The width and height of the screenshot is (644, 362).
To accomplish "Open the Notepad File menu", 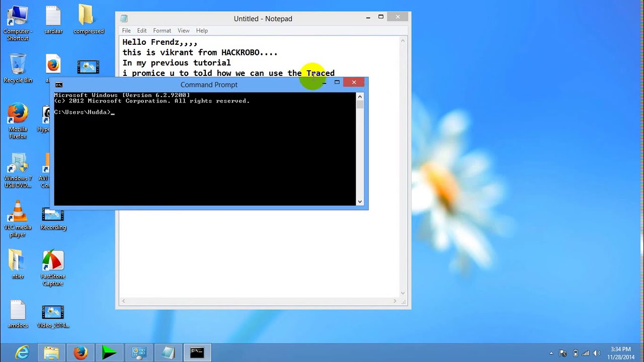I will (x=126, y=31).
